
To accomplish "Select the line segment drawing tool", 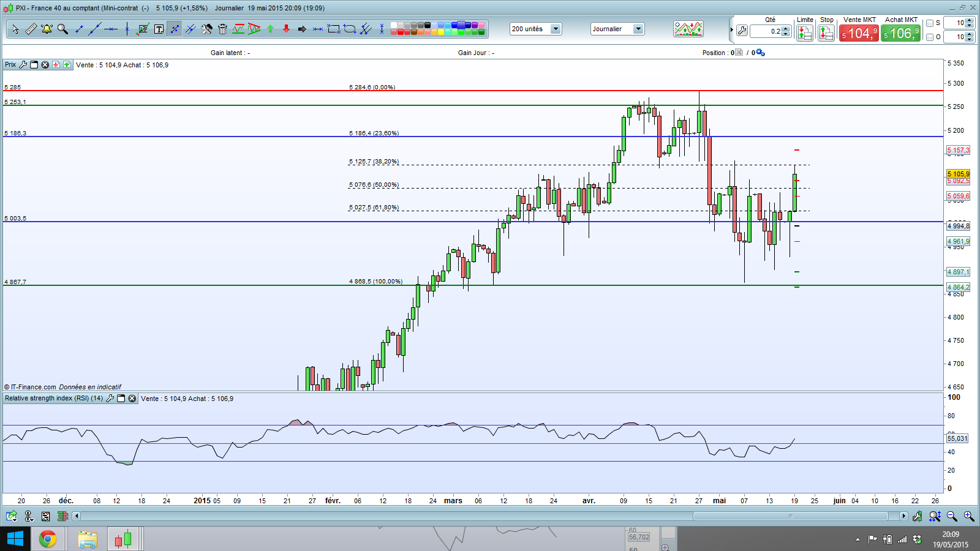I will coord(79,29).
